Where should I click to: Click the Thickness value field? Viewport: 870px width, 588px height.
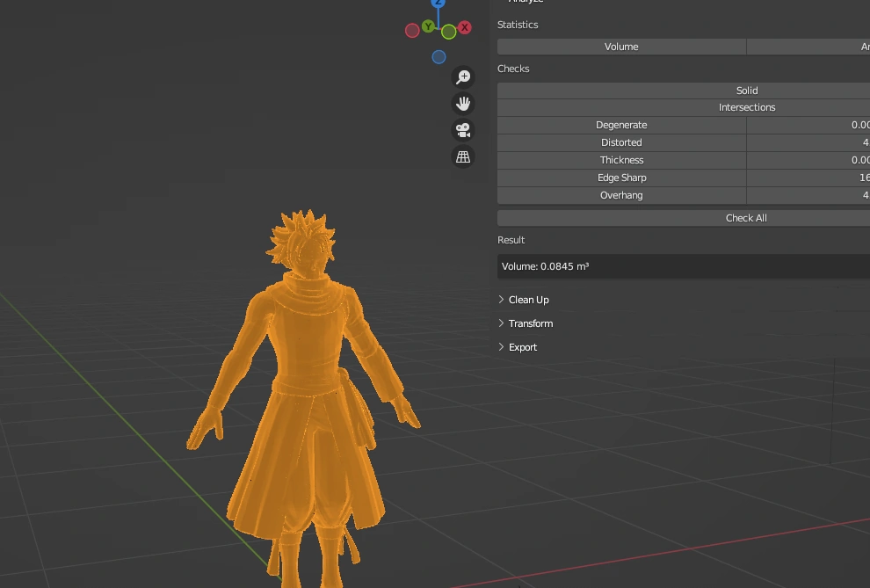pyautogui.click(x=808, y=160)
